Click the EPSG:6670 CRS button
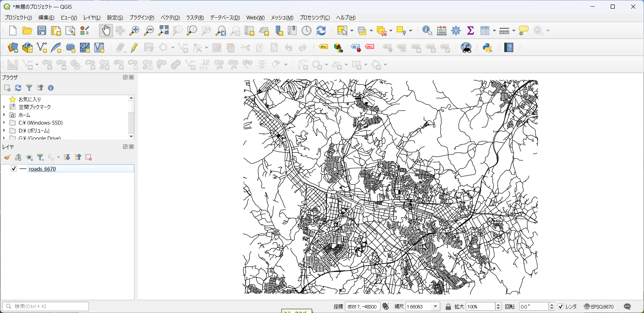Viewport: 644px width, 313px height. (x=599, y=306)
